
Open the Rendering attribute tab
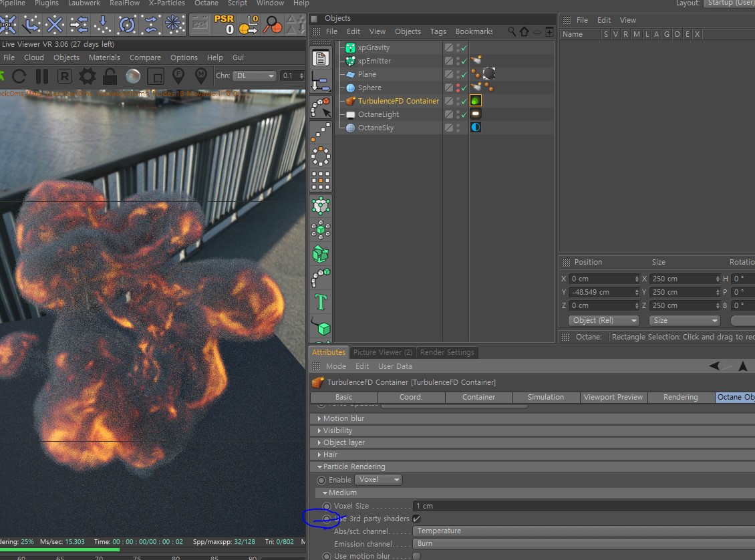[x=680, y=397]
